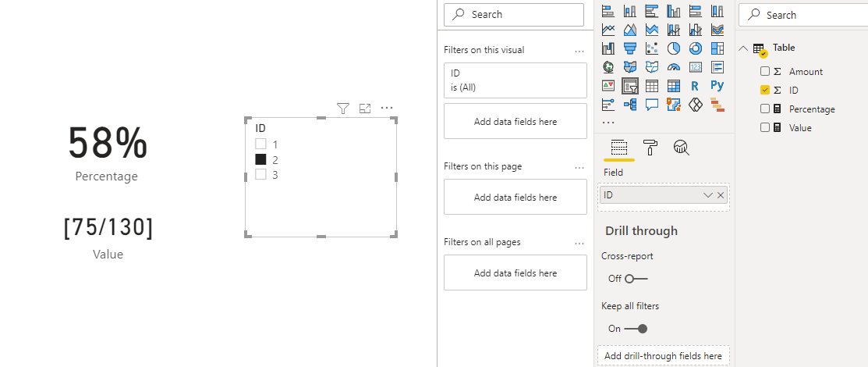Check the Percentage measure checkbox
This screenshot has width=868, height=367.
pyautogui.click(x=765, y=109)
